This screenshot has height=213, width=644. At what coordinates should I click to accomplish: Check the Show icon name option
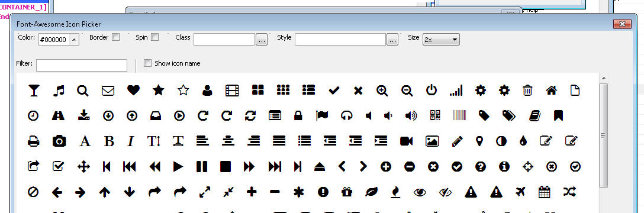(x=148, y=63)
